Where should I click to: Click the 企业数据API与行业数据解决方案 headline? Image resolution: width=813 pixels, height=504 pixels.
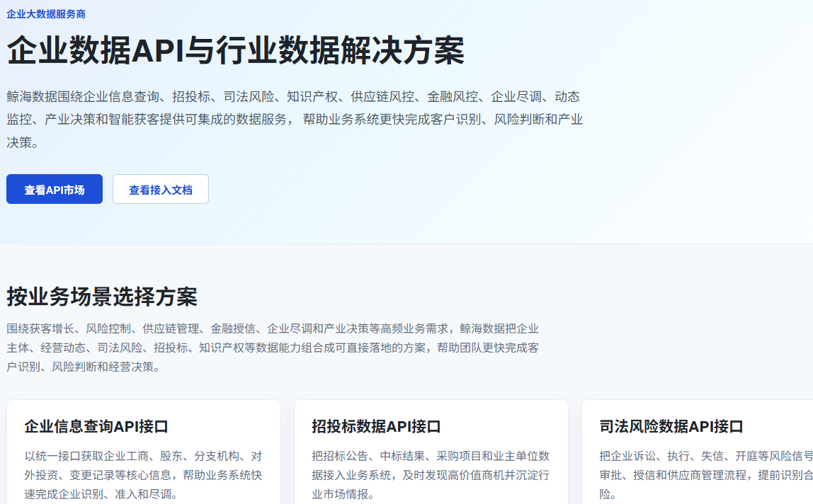coord(235,50)
